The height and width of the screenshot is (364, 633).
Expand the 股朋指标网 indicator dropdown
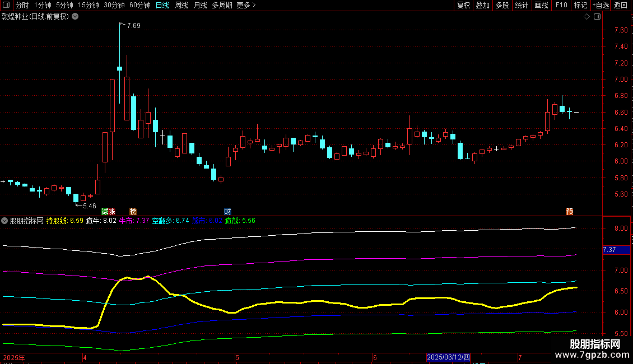(4, 221)
